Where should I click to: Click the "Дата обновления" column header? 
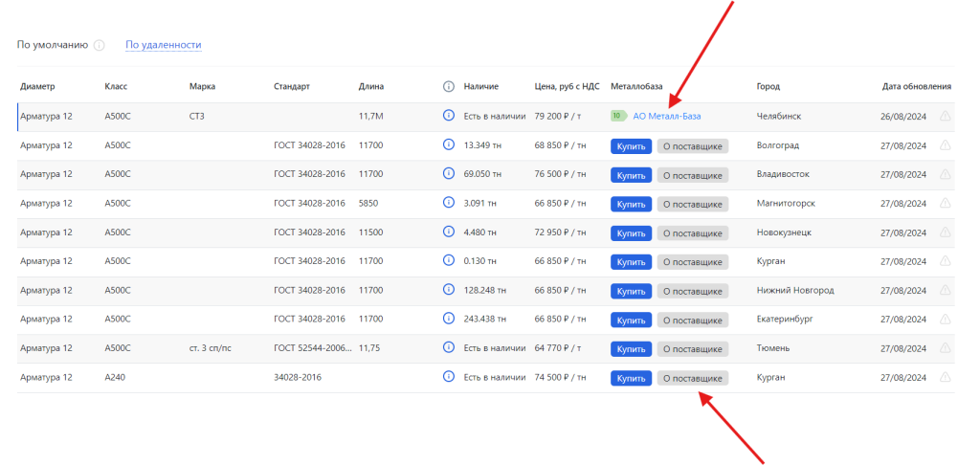916,87
